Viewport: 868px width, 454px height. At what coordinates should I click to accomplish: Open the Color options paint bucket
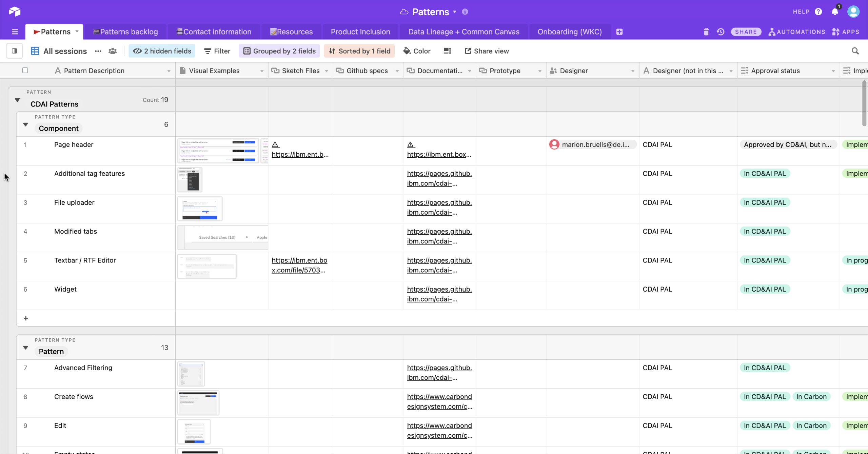417,51
